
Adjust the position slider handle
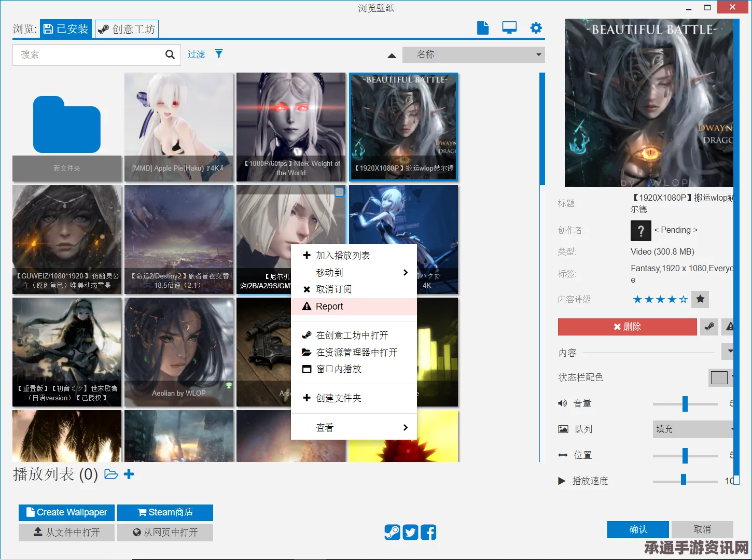[685, 455]
